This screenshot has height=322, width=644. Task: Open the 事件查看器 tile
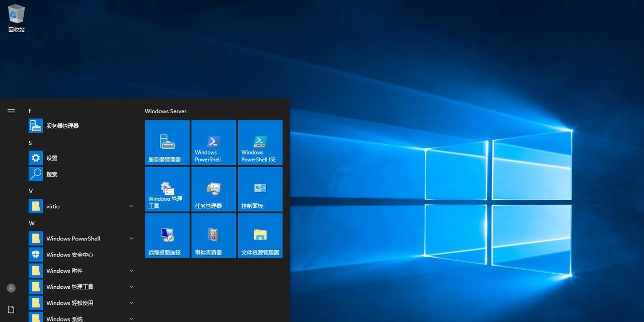point(213,235)
